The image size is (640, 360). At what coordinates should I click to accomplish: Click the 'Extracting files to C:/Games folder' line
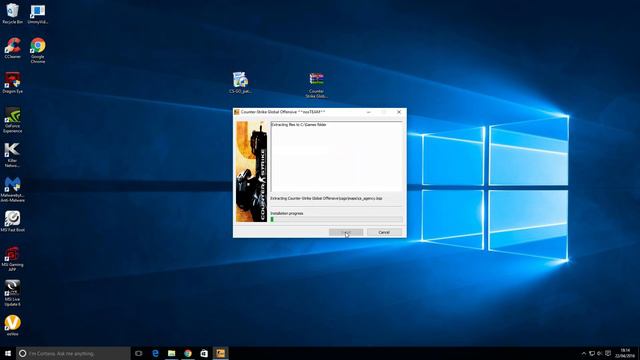pyautogui.click(x=298, y=124)
